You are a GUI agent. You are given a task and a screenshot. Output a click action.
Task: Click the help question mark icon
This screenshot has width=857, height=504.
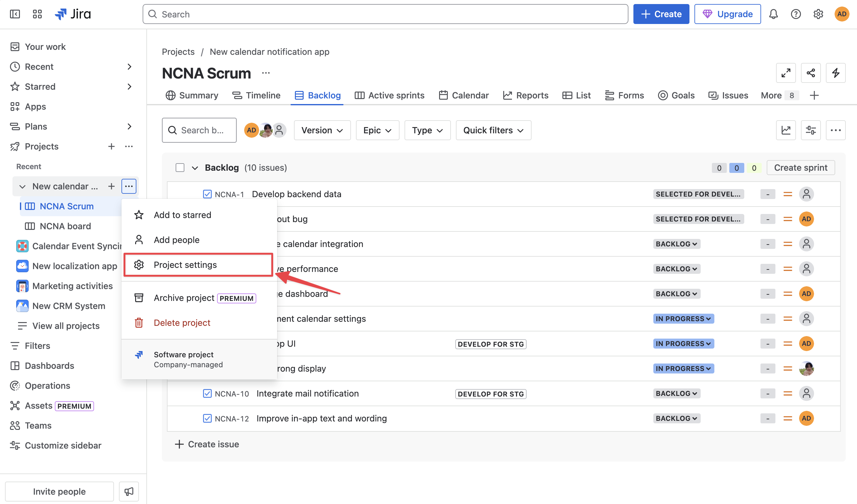pos(795,14)
